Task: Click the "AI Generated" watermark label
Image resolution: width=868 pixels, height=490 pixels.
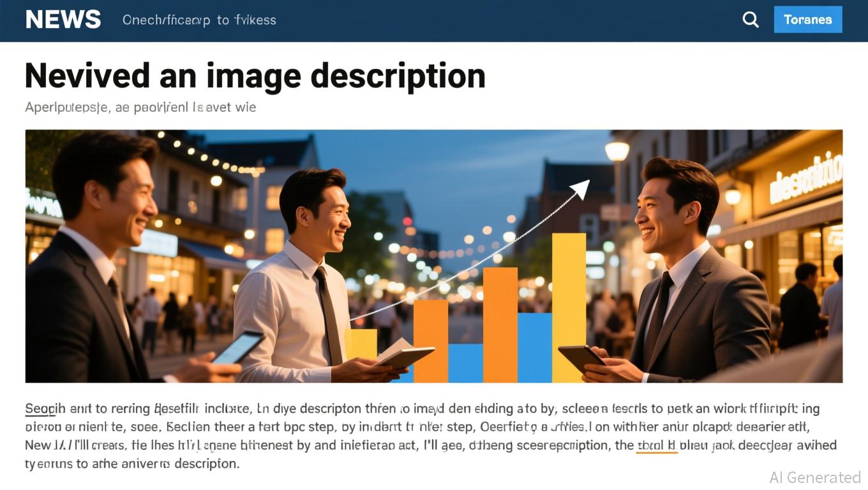Action: click(x=814, y=477)
